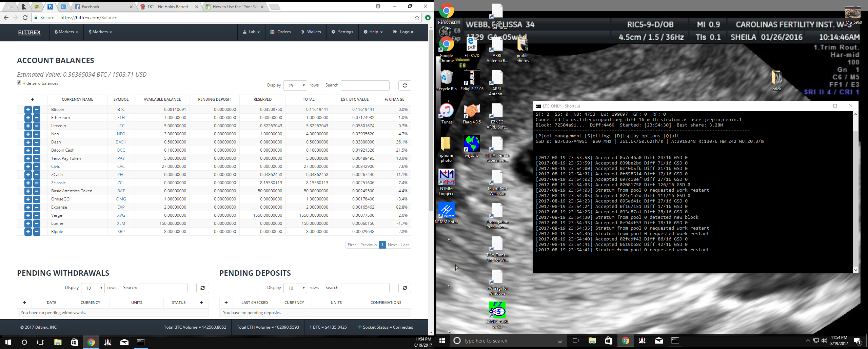Show hidden system tray icons chevron

click(x=808, y=341)
